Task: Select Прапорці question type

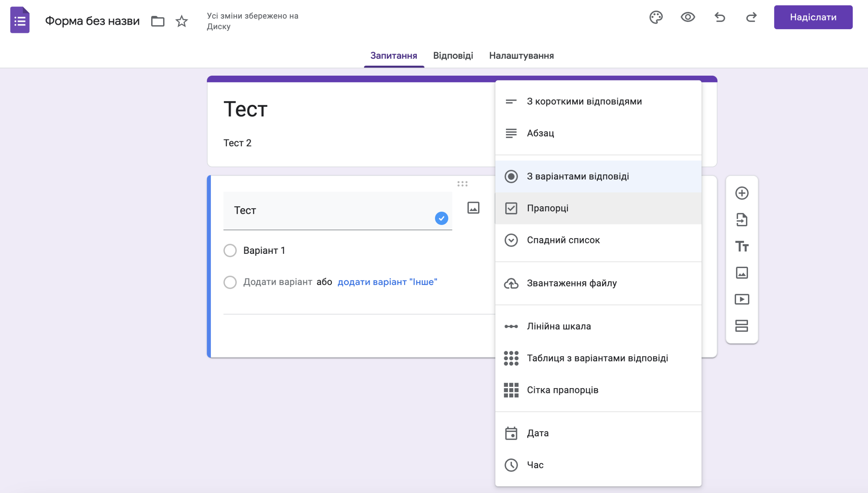Action: click(x=598, y=208)
